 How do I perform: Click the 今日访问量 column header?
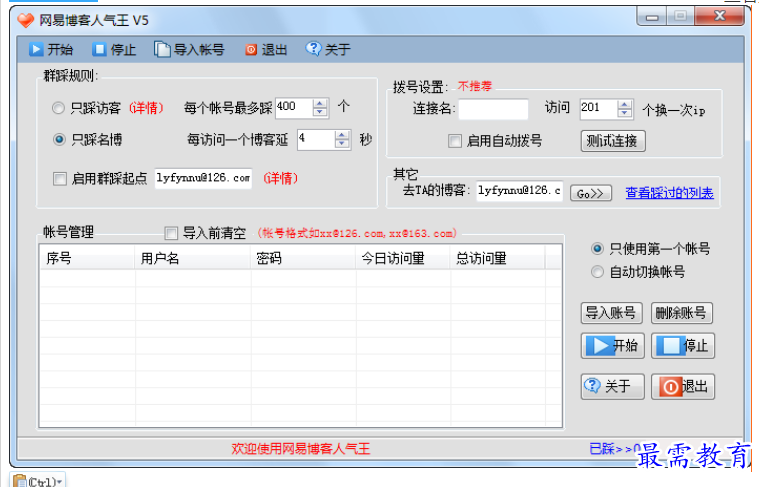pos(403,259)
